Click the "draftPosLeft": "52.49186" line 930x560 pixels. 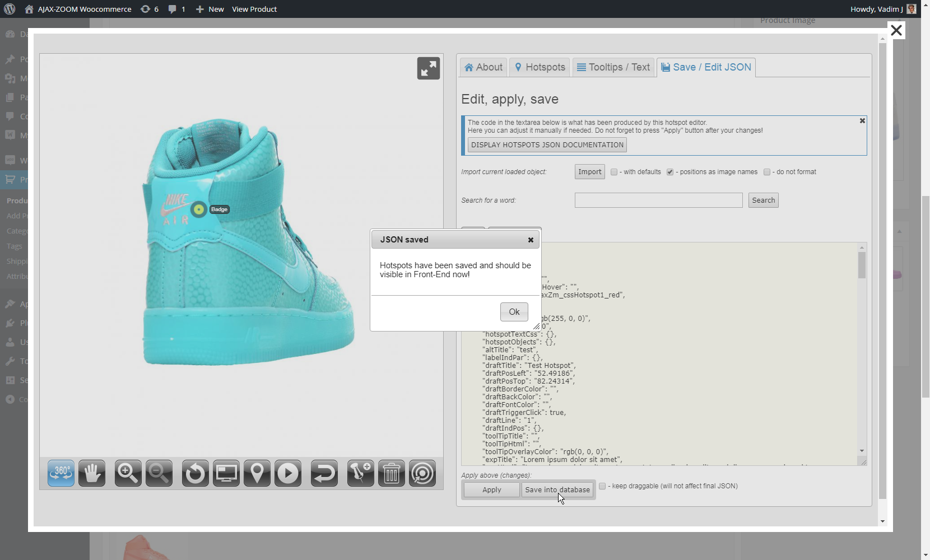point(529,374)
